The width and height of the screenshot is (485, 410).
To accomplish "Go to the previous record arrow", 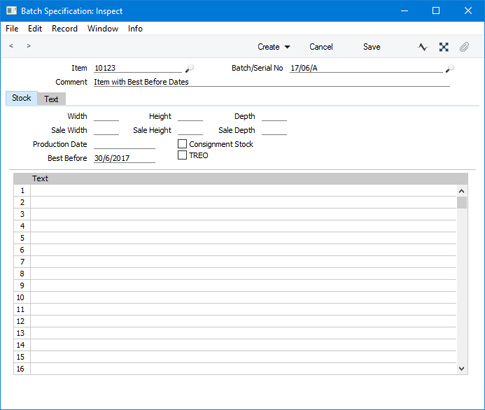I will [11, 46].
